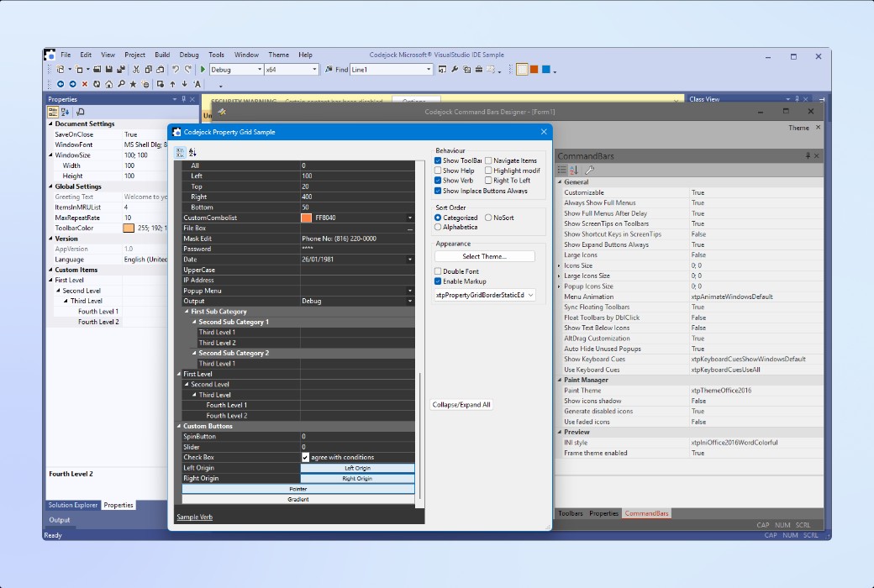The image size is (874, 588).
Task: Click Categorized icon in left Properties panel
Action: pyautogui.click(x=53, y=112)
